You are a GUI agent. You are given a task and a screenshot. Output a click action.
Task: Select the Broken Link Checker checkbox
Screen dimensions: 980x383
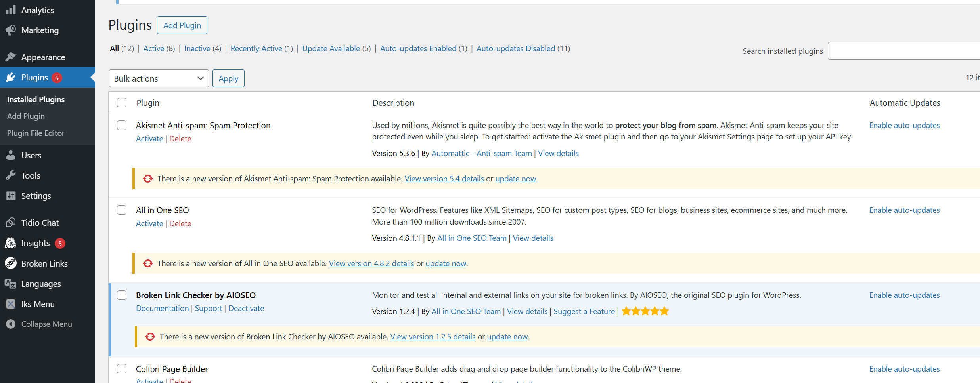click(122, 295)
